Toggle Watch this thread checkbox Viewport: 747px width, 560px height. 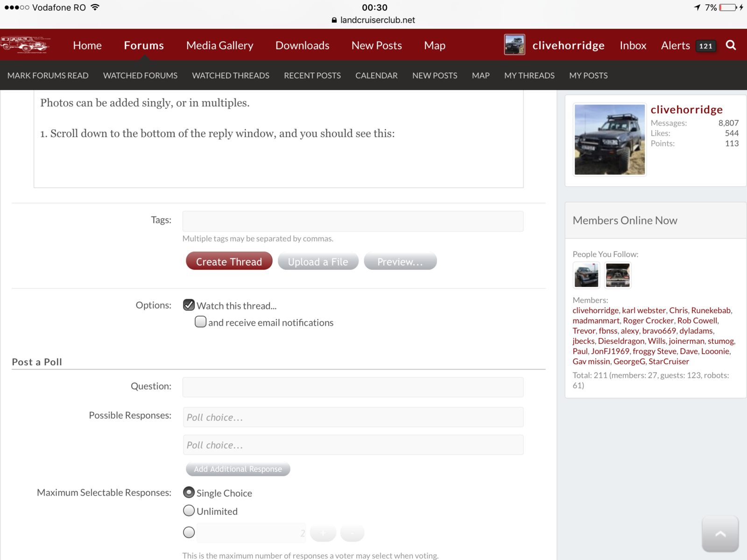point(189,305)
